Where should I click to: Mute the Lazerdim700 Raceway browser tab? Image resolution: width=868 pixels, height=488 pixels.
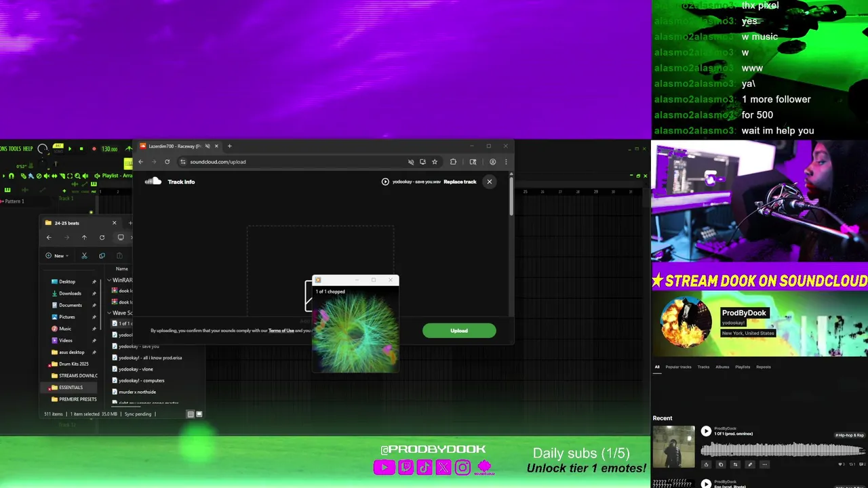click(208, 146)
